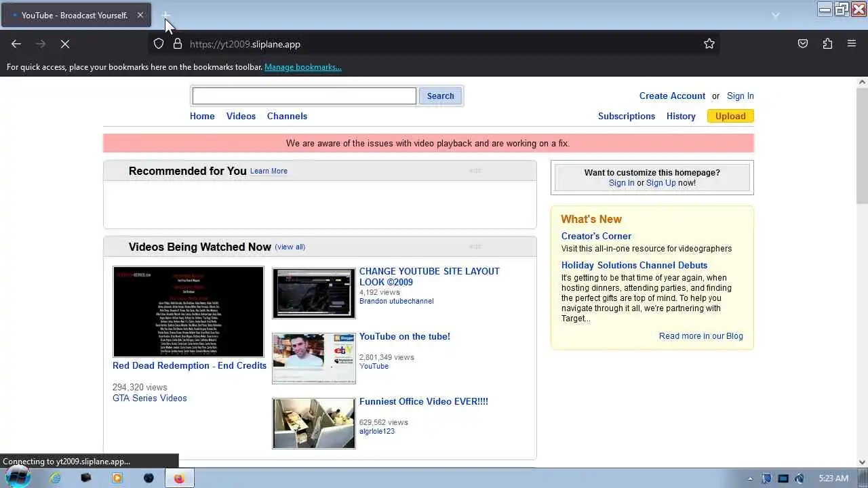The height and width of the screenshot is (488, 868).
Task: Focus the browser address bar
Action: 434,44
